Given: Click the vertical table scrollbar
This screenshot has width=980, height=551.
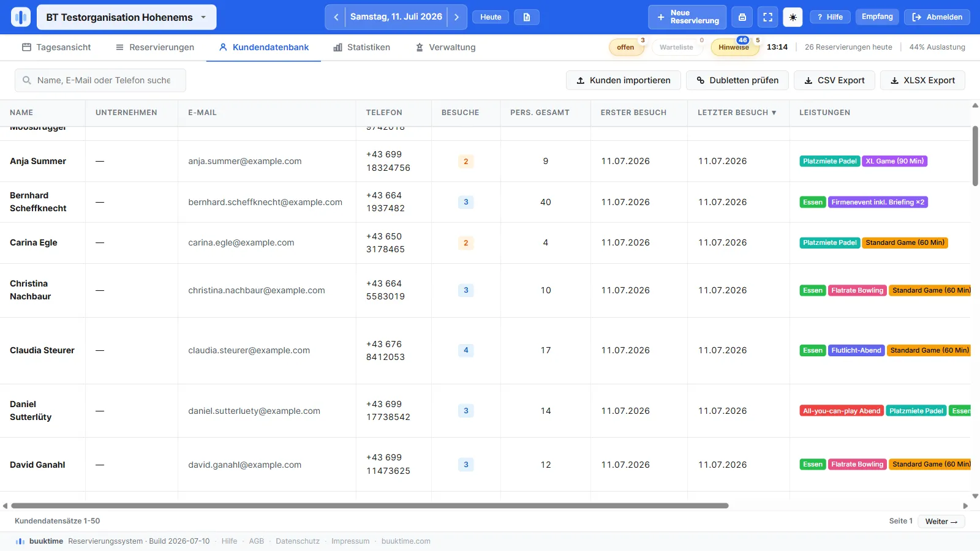Looking at the screenshot, I should coord(975,156).
